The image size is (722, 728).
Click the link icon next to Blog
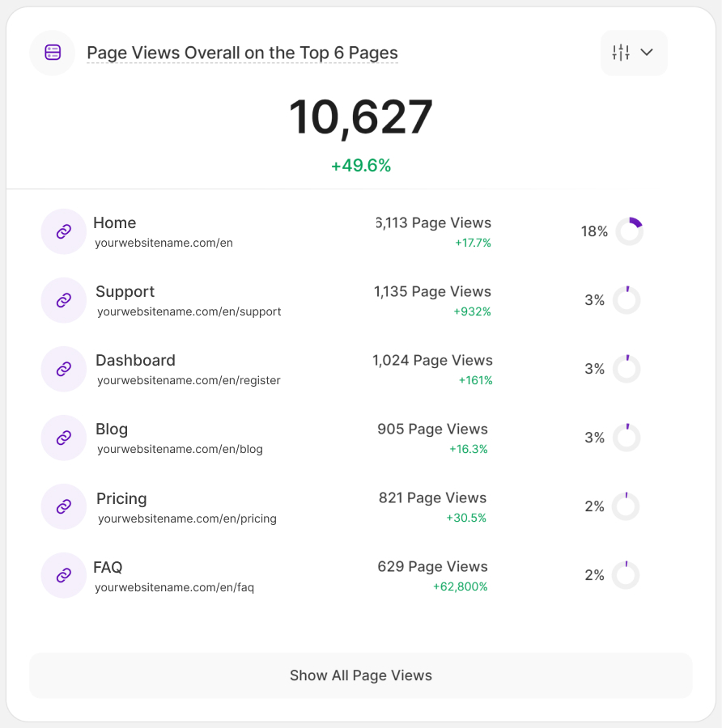[x=63, y=438]
